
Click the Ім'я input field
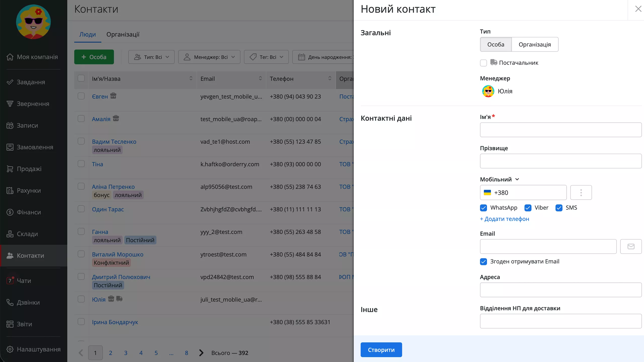tap(560, 130)
